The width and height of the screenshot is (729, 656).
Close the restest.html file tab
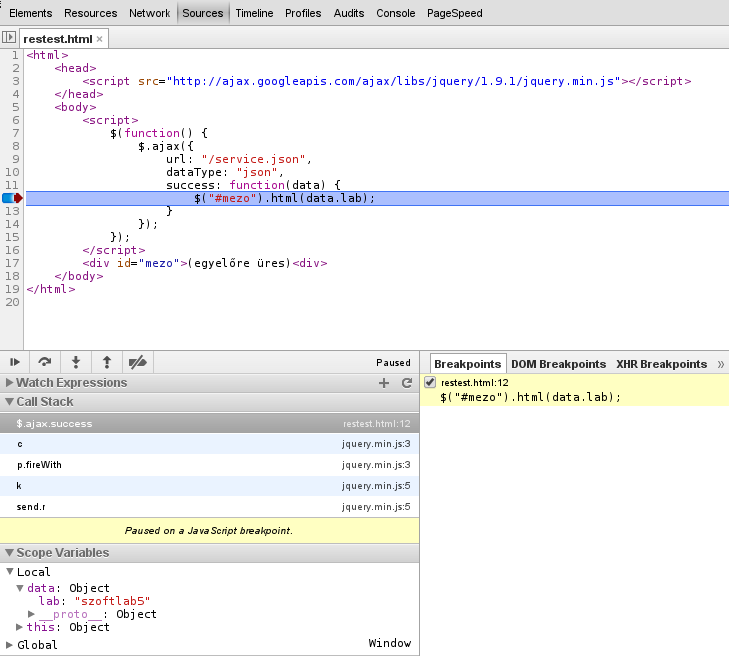pos(99,39)
